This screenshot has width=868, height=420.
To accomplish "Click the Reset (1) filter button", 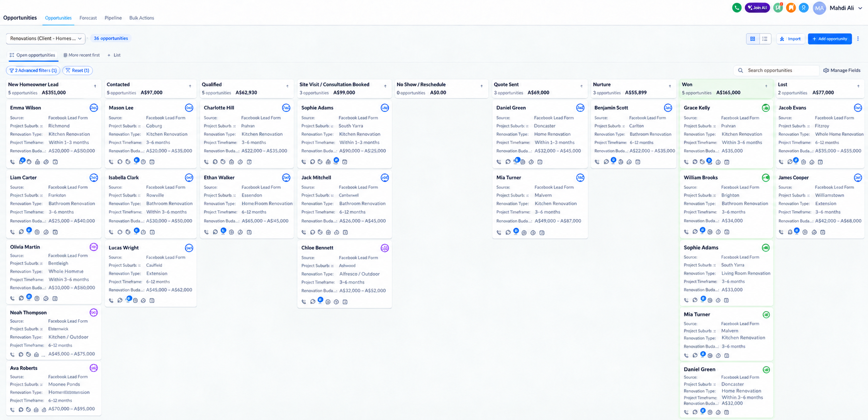I will click(x=77, y=70).
